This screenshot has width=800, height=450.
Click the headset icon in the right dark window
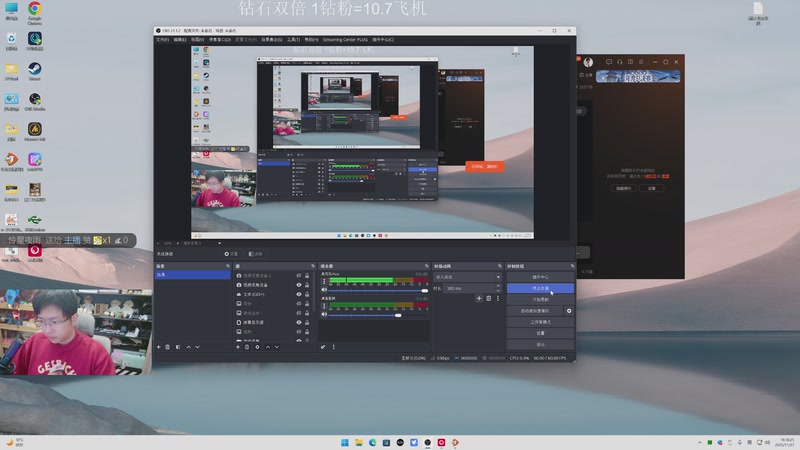click(x=619, y=62)
